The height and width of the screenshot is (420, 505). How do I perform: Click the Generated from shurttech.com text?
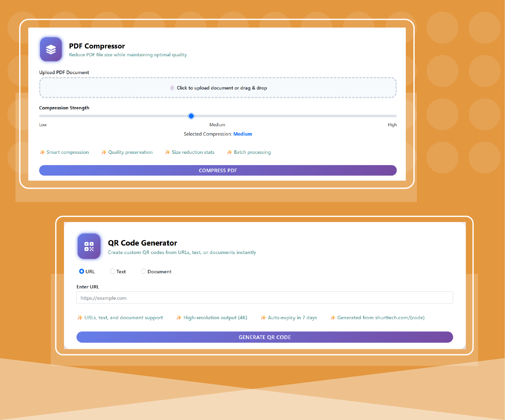point(381,318)
